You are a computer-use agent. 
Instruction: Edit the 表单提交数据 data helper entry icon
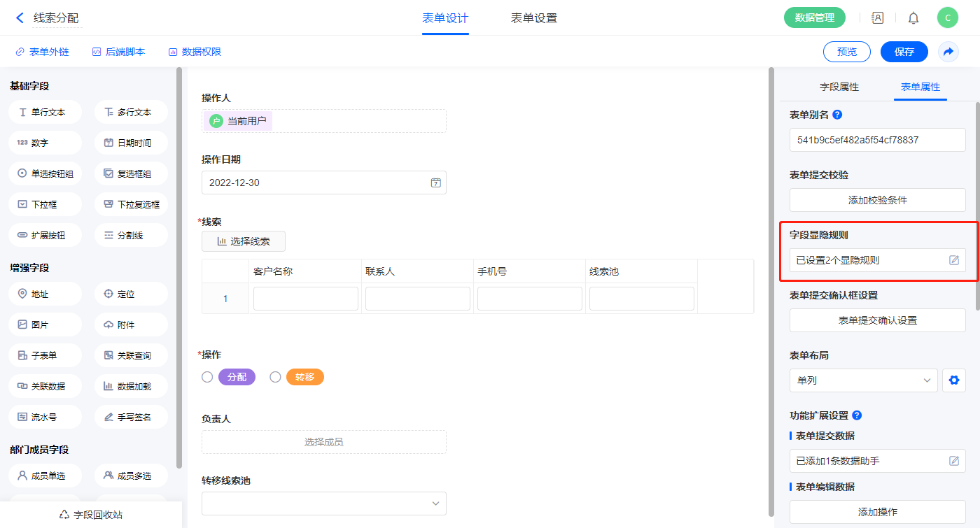(x=953, y=461)
